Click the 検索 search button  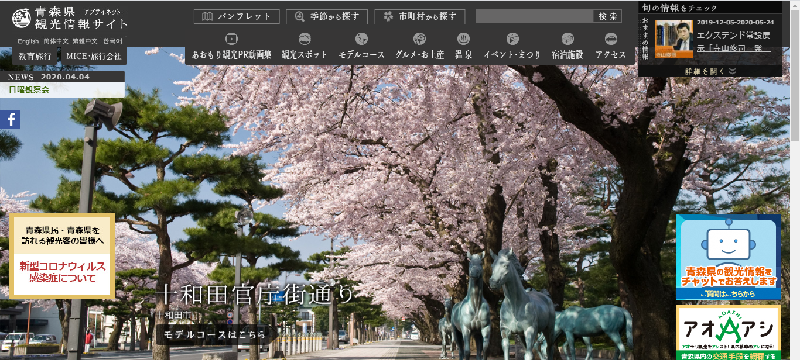[608, 16]
